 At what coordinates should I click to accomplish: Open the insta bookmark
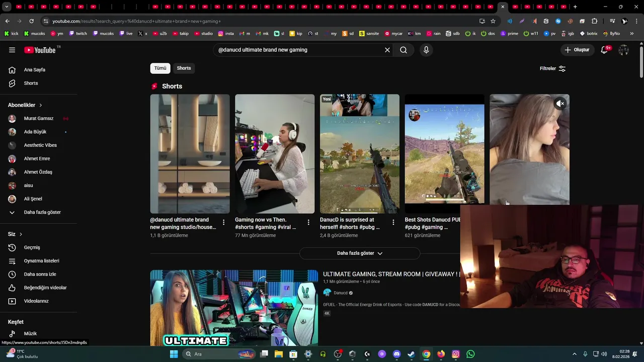[226, 34]
